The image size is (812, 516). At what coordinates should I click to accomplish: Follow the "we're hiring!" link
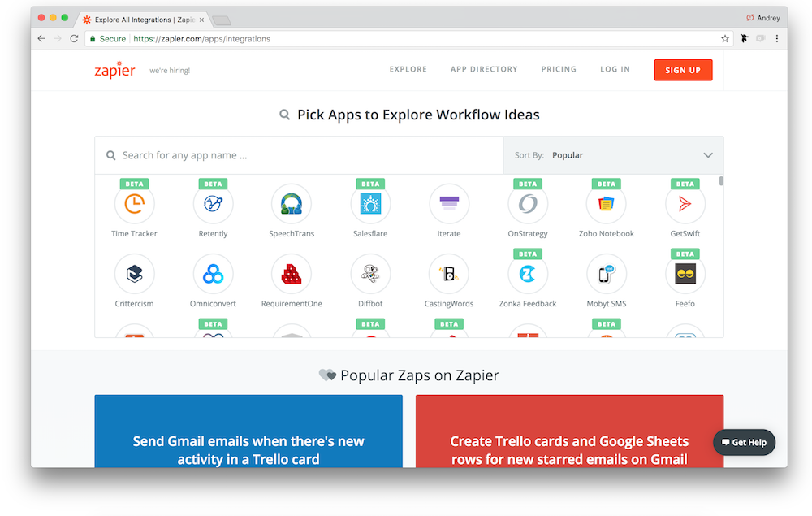170,71
